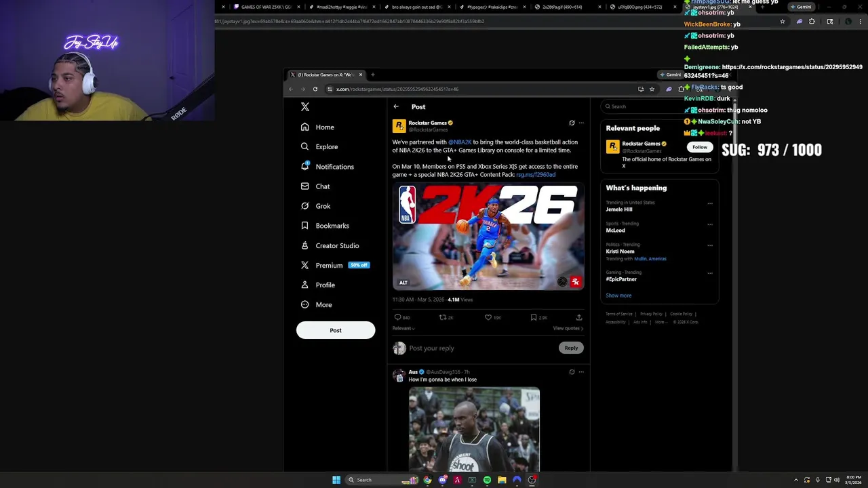The height and width of the screenshot is (488, 868).
Task: Open Chat in the X sidebar
Action: click(315, 186)
